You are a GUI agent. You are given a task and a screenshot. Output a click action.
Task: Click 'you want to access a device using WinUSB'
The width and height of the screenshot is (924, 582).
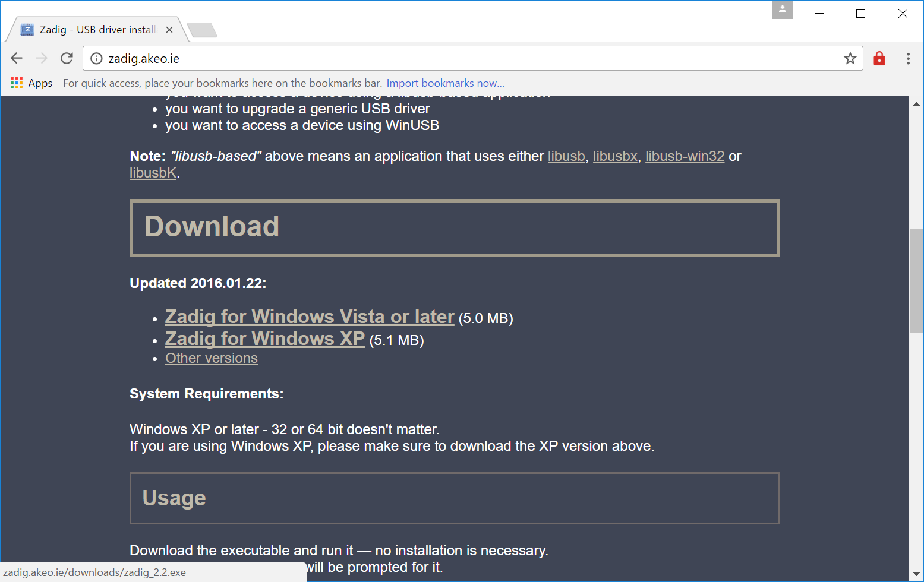(x=302, y=125)
